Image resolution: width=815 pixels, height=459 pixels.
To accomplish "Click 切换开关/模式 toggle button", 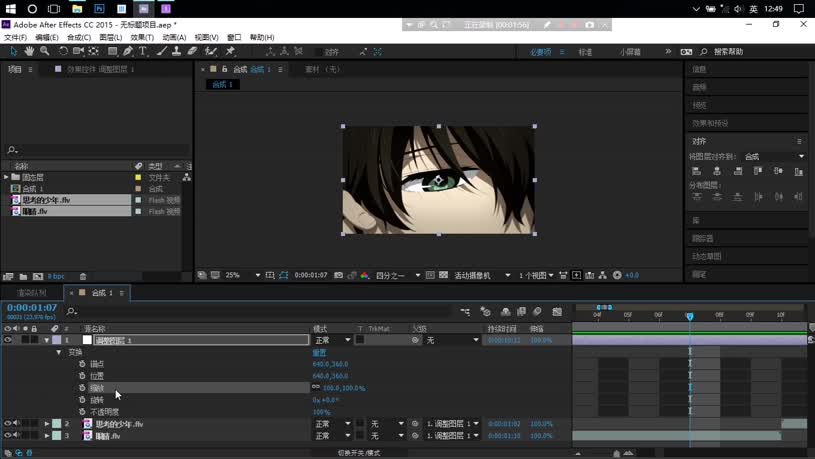I will 359,453.
